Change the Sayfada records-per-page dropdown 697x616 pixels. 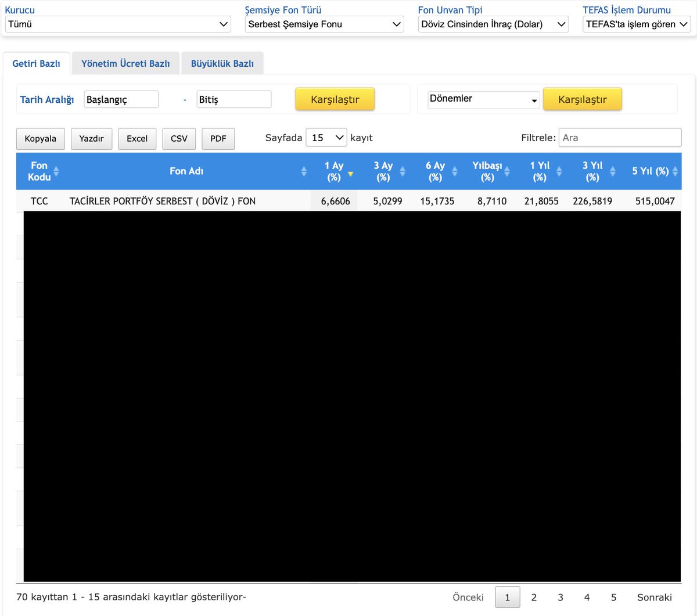pyautogui.click(x=326, y=138)
